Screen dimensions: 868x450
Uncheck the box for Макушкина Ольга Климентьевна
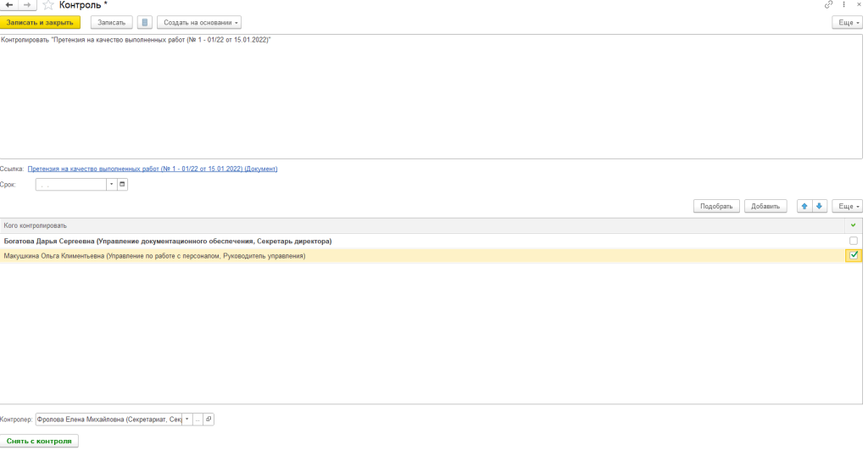point(853,255)
